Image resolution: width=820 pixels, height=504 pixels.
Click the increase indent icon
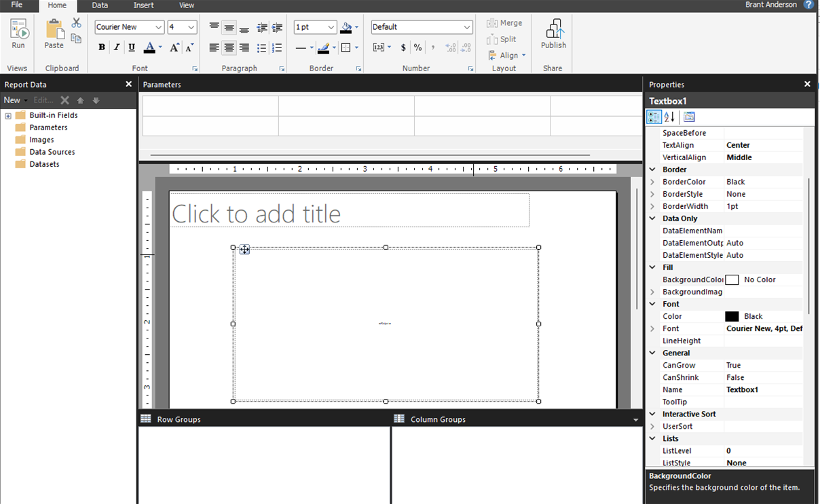coord(277,28)
